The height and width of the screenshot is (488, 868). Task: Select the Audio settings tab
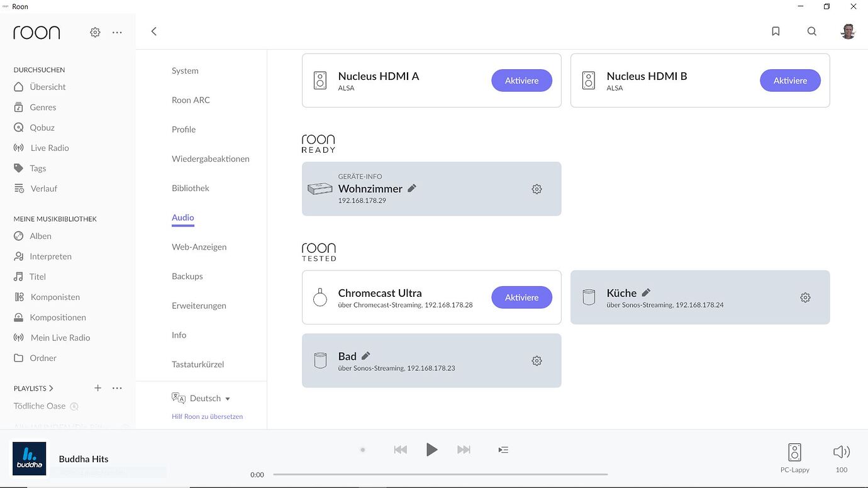183,218
